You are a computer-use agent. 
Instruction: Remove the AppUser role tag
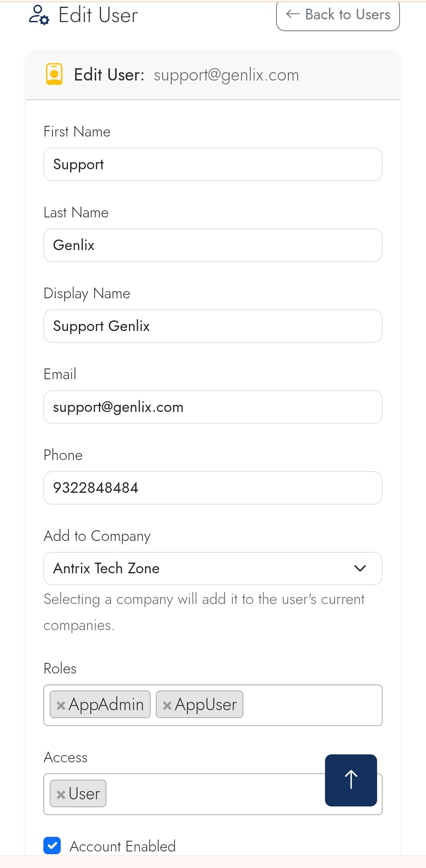(x=167, y=705)
